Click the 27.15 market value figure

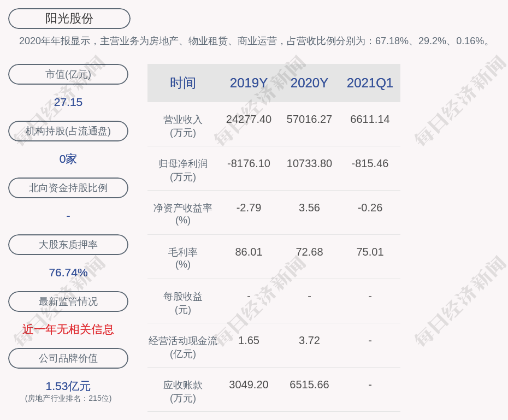click(68, 102)
